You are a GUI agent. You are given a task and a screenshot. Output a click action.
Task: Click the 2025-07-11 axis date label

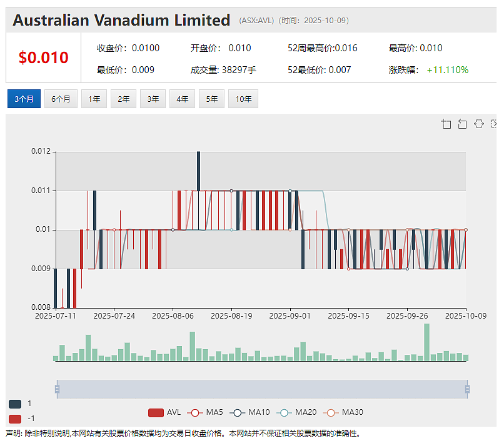(56, 316)
